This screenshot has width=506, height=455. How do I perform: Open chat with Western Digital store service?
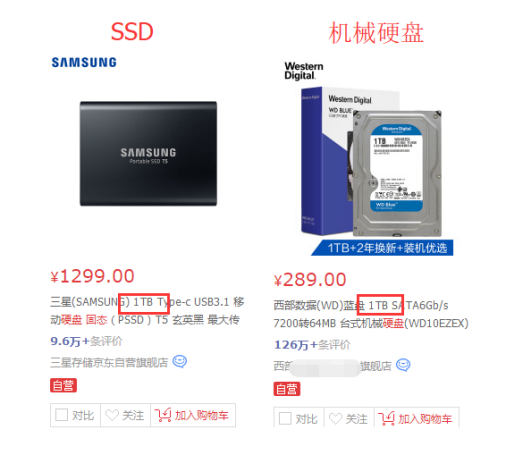(403, 365)
